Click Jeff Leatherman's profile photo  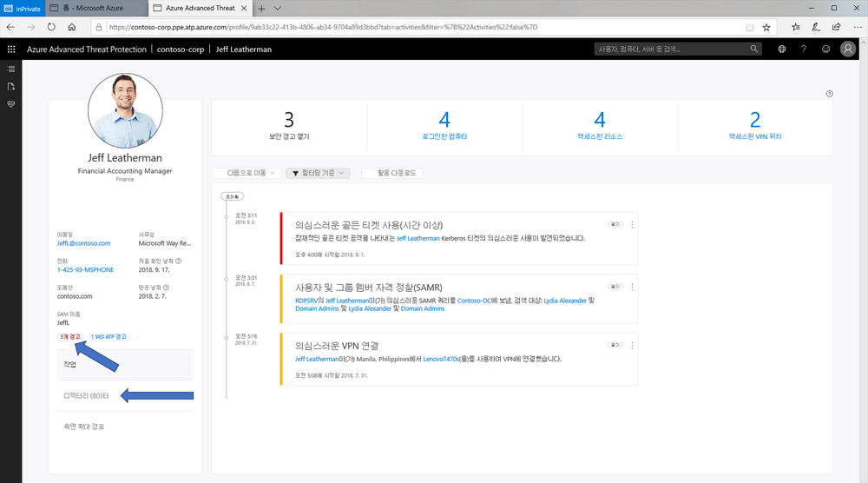pyautogui.click(x=125, y=110)
